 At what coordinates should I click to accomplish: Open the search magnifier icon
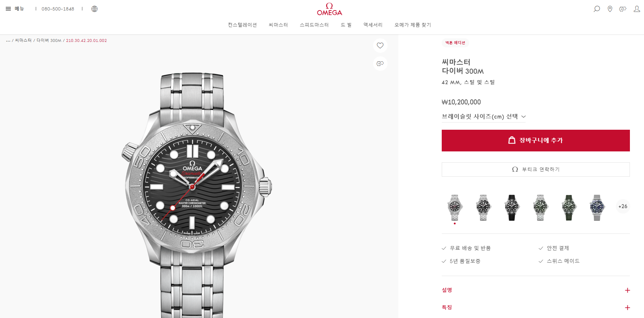coord(597,9)
